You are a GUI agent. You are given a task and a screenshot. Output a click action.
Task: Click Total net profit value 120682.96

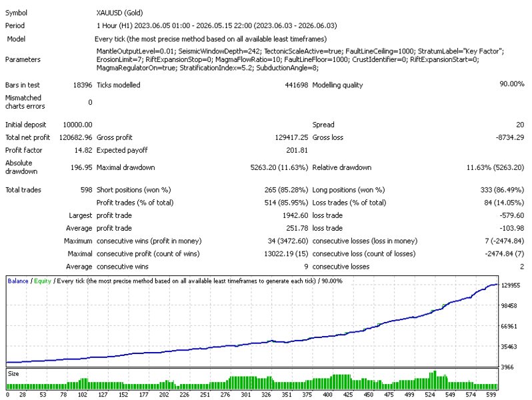point(75,137)
